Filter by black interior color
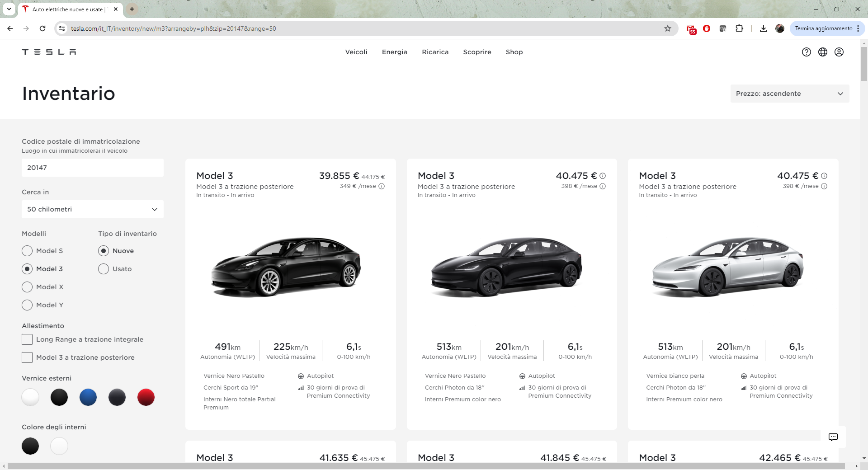 (x=30, y=446)
